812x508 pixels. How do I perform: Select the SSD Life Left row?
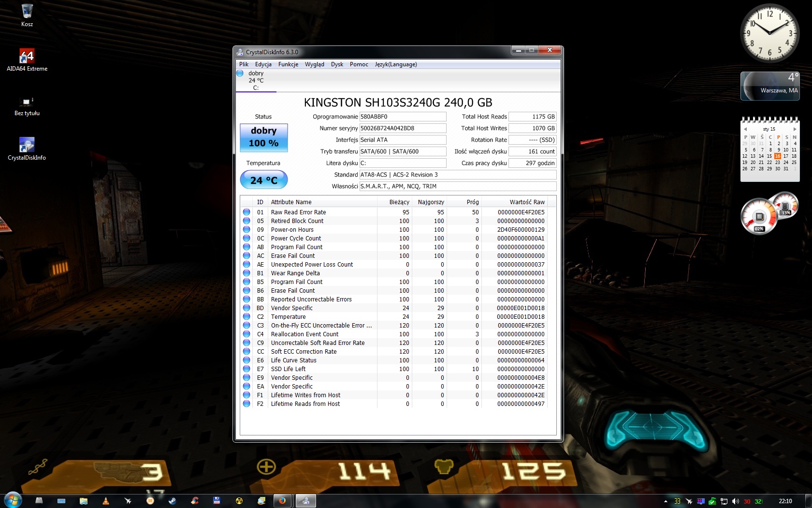(394, 369)
